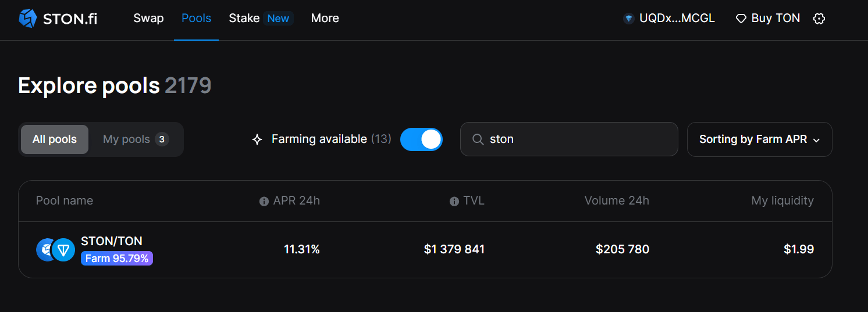Click the diamond icon beside Buy TON

tap(741, 19)
